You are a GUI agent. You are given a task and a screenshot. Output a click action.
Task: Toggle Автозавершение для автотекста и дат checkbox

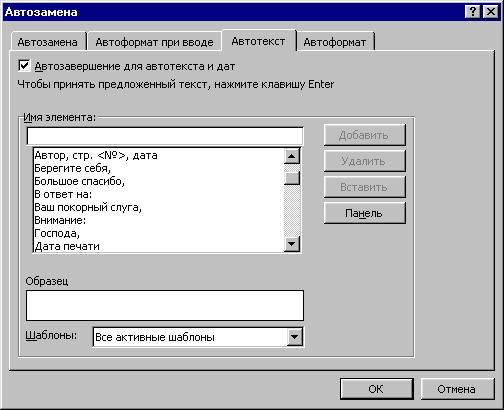24,66
